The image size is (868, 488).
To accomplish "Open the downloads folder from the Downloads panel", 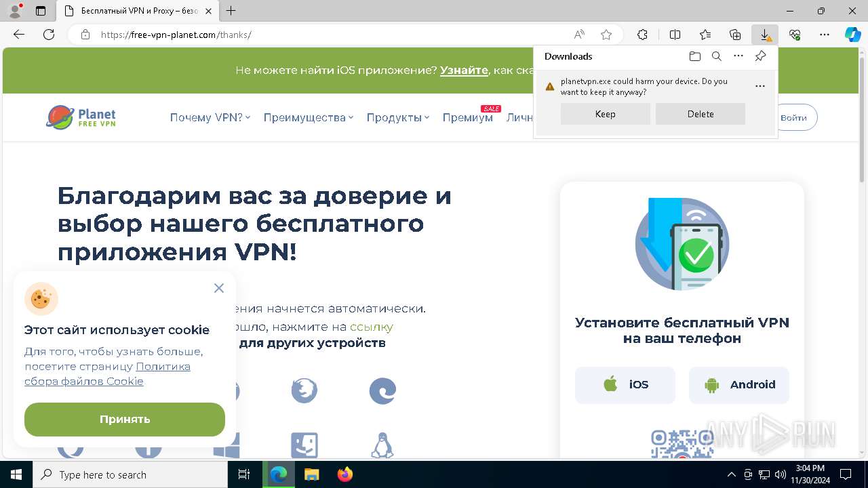I will [x=694, y=56].
